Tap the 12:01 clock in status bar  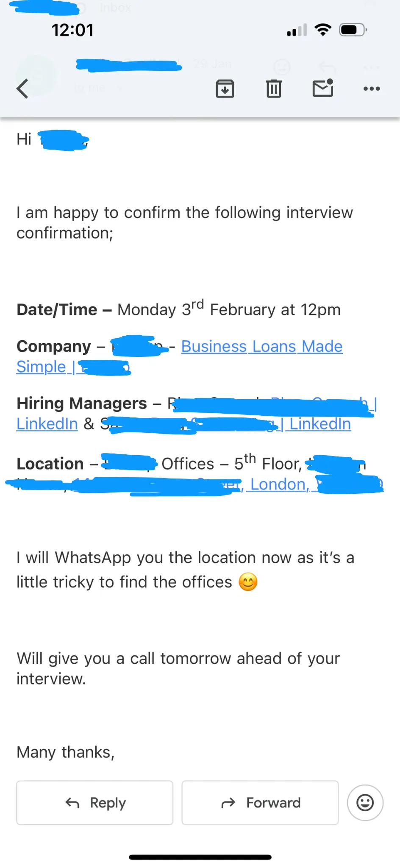(72, 30)
